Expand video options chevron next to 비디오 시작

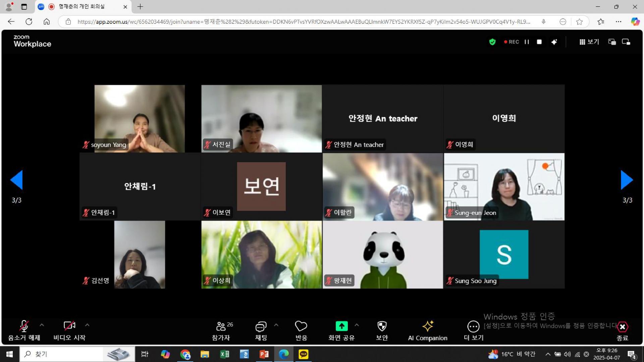tap(87, 325)
